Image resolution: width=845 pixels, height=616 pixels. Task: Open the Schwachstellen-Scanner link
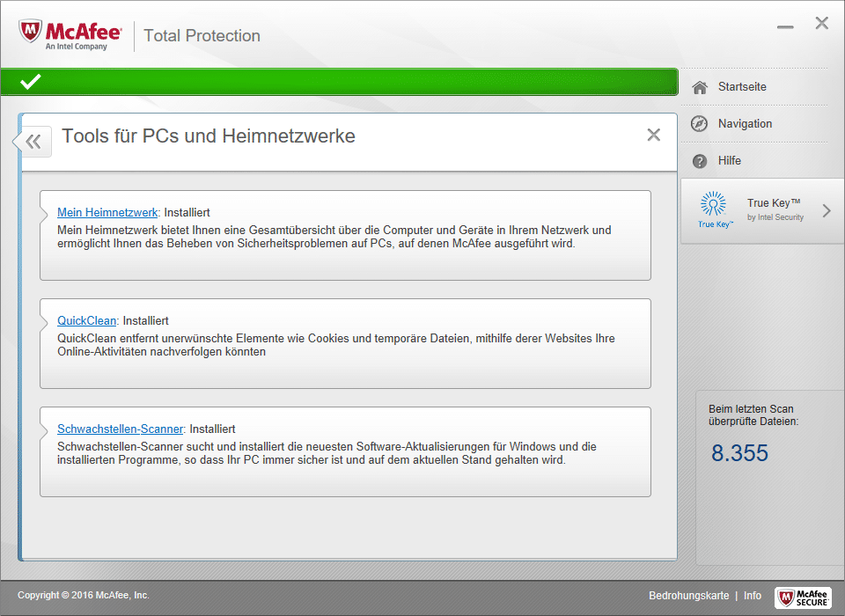pyautogui.click(x=120, y=429)
